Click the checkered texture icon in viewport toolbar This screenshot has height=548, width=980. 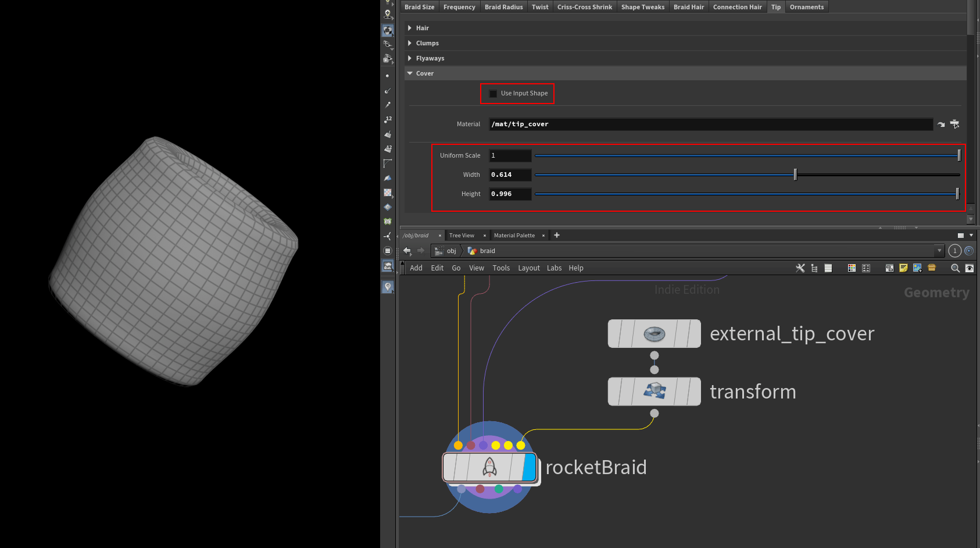(x=388, y=193)
